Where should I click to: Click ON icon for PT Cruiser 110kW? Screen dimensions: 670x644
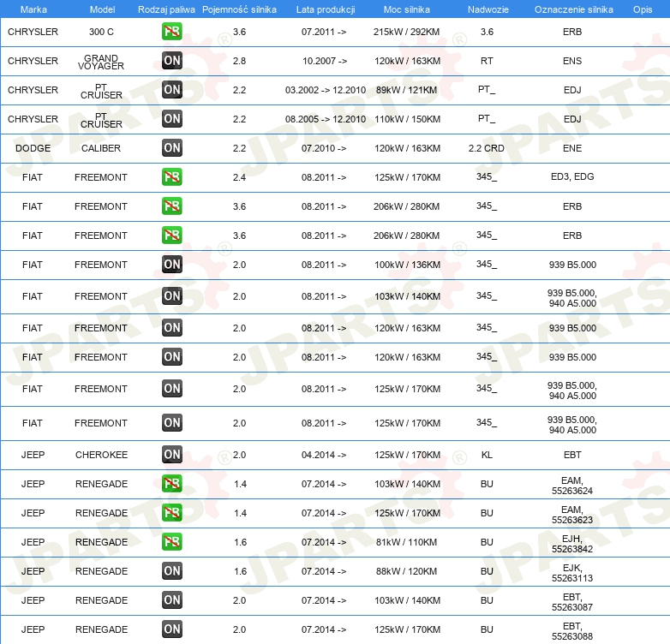[x=171, y=119]
